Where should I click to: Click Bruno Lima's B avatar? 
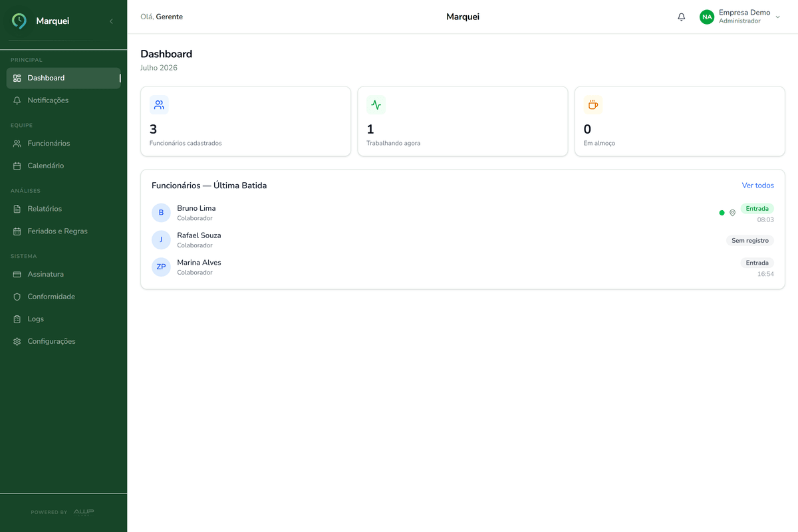point(161,213)
